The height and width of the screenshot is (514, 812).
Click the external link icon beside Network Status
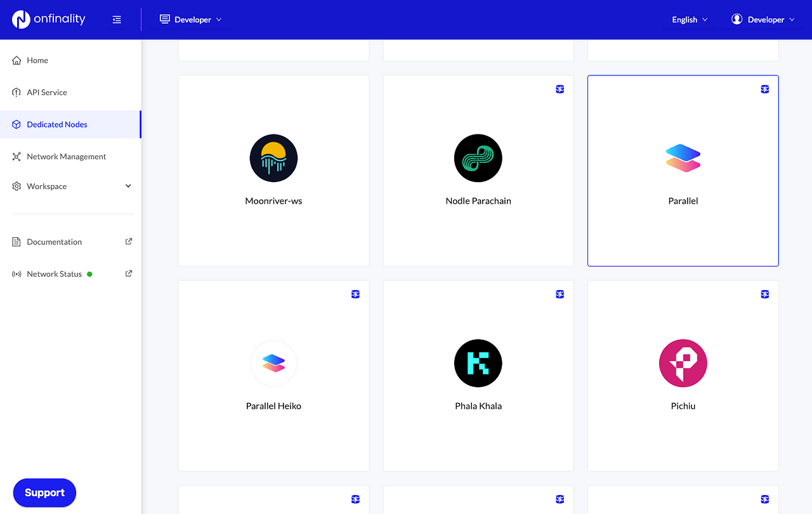click(x=129, y=273)
